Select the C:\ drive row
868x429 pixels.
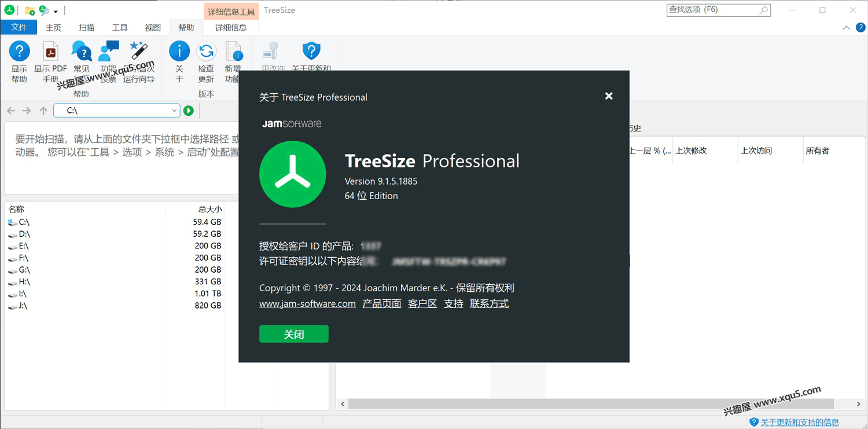point(115,222)
